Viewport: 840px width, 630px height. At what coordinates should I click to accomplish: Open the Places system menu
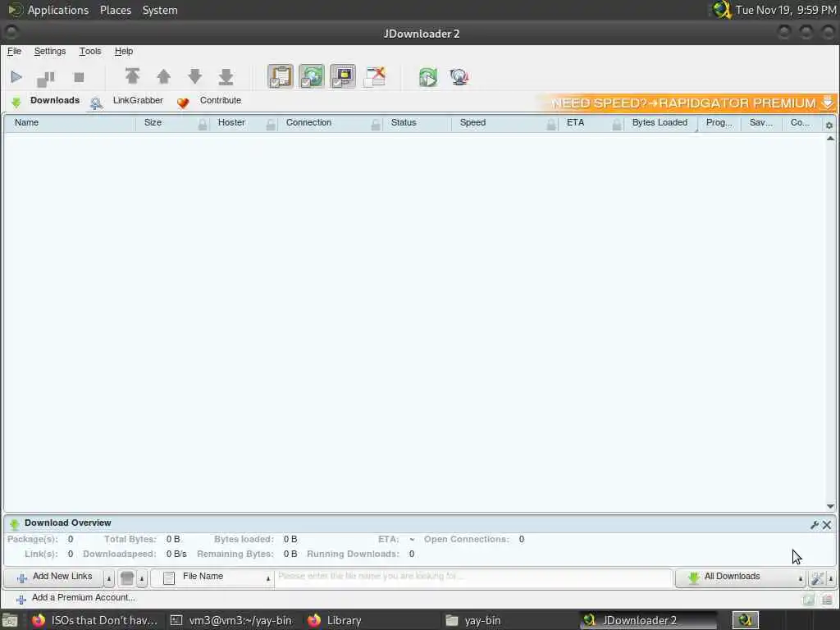pyautogui.click(x=116, y=10)
